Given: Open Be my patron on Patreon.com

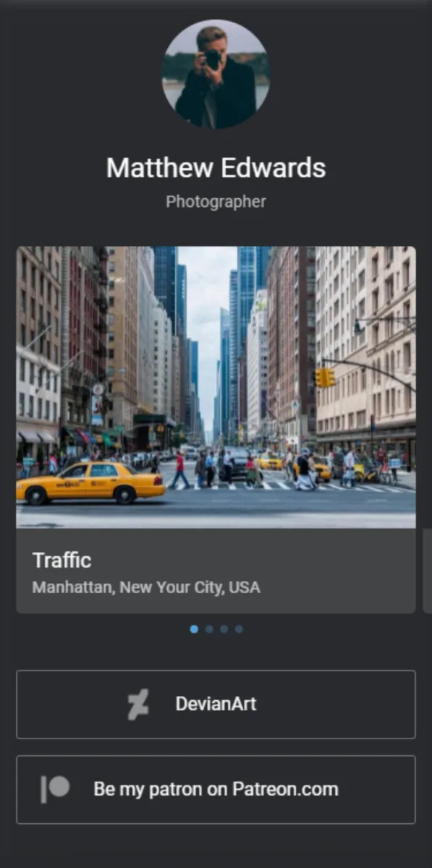Looking at the screenshot, I should point(216,790).
